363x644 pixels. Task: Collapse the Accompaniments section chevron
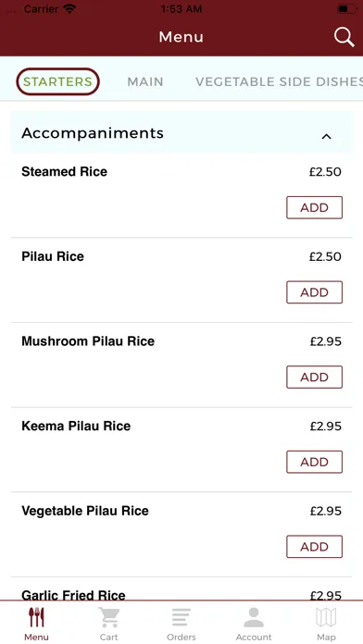click(x=326, y=136)
